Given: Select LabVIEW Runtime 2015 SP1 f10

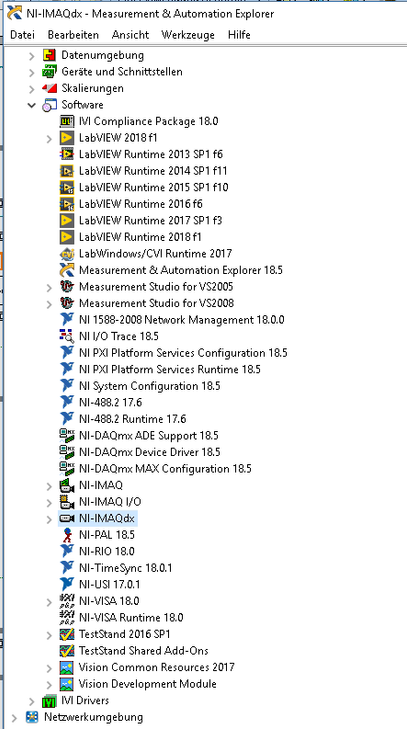Looking at the screenshot, I should click(153, 188).
